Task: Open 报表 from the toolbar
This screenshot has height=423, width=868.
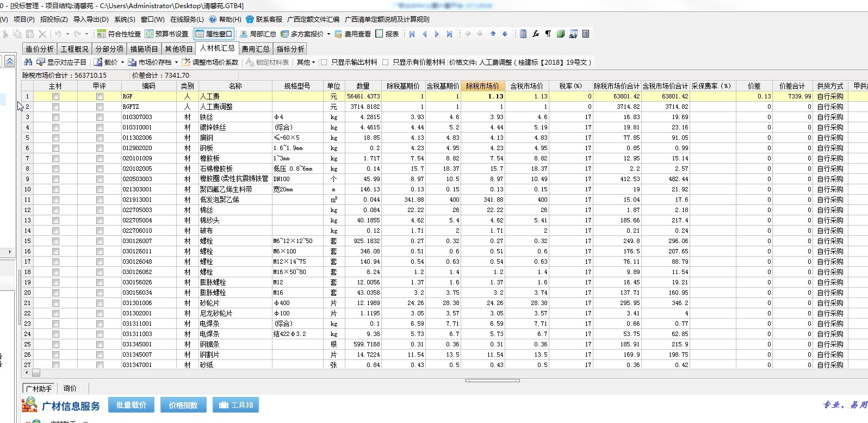Action: [x=387, y=34]
